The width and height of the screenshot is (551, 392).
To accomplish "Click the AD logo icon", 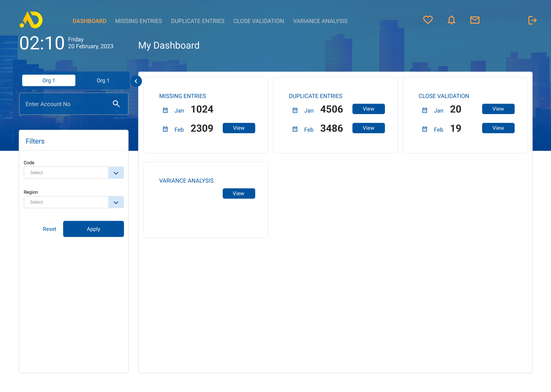I will (31, 20).
